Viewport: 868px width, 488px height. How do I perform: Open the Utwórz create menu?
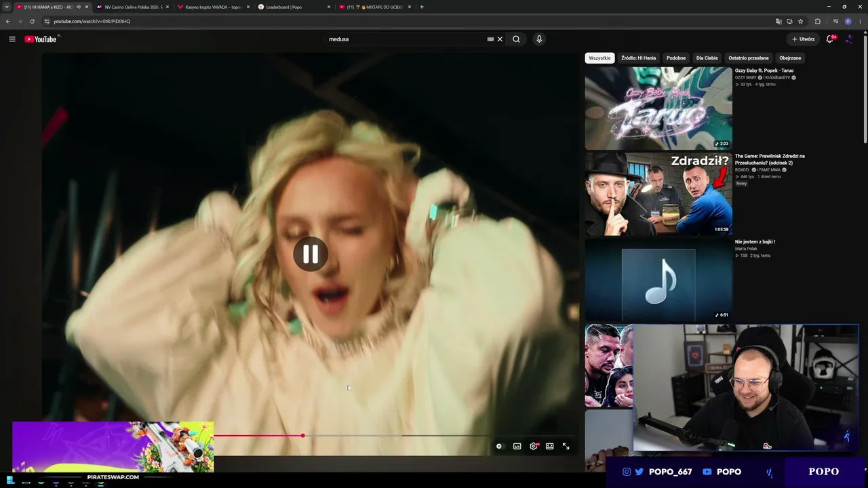click(x=803, y=39)
